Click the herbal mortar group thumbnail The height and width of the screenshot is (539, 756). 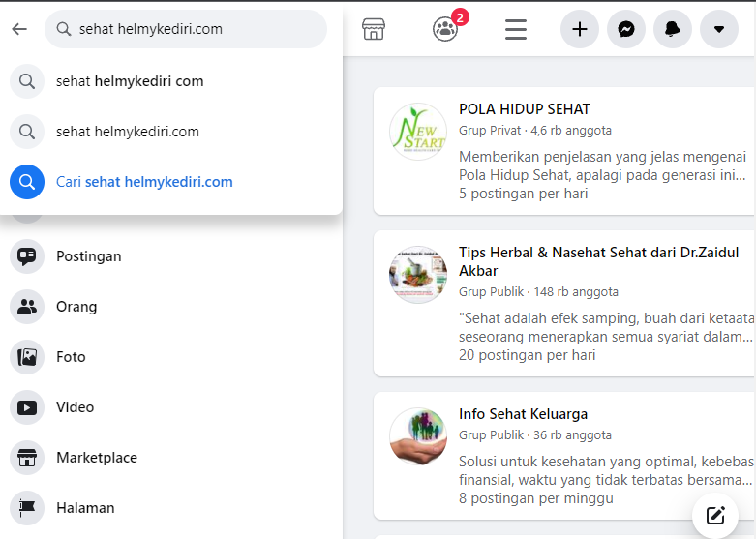pos(418,275)
